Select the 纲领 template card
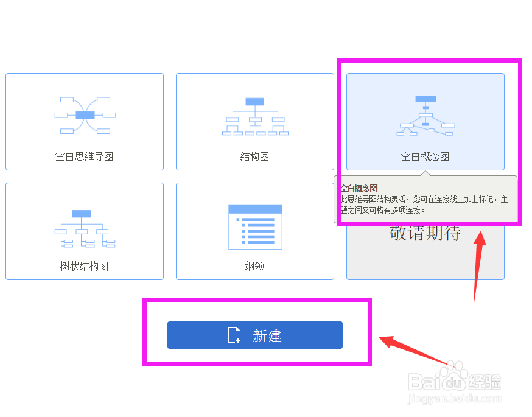Viewport: 532px width, 417px height. 254,231
